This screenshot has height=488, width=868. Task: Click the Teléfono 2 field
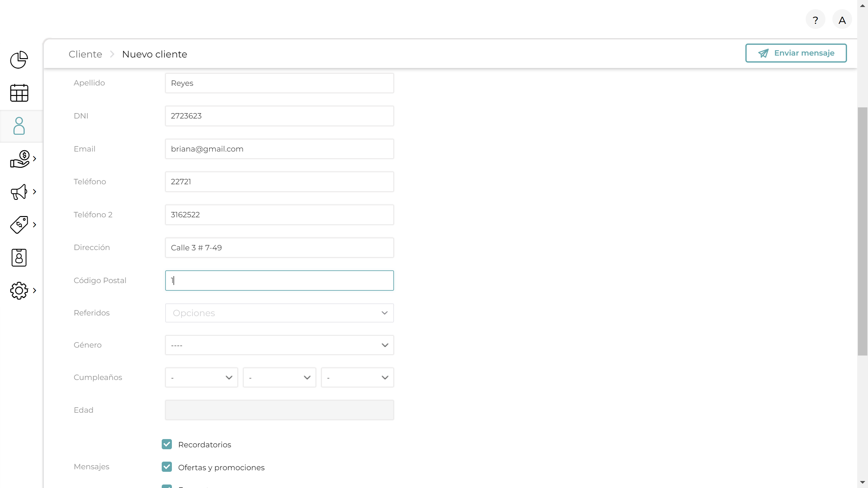[279, 215]
